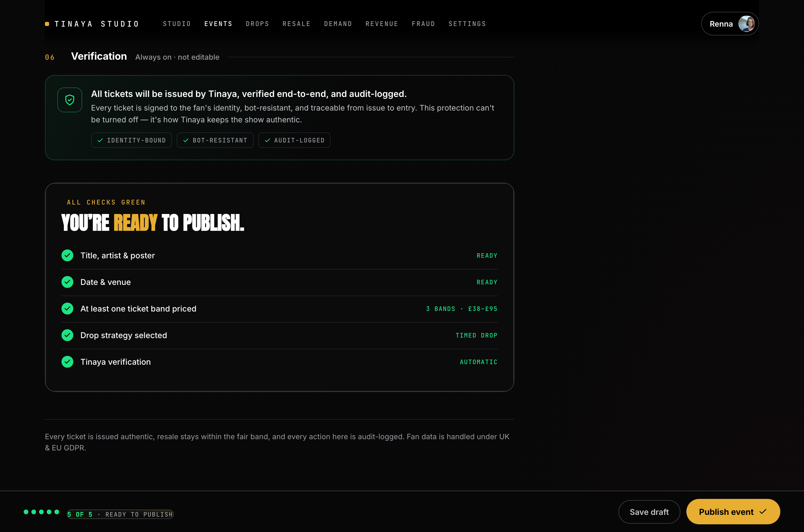Click the '3 BANDS · £38–£95' status
This screenshot has width=804, height=532.
[461, 309]
